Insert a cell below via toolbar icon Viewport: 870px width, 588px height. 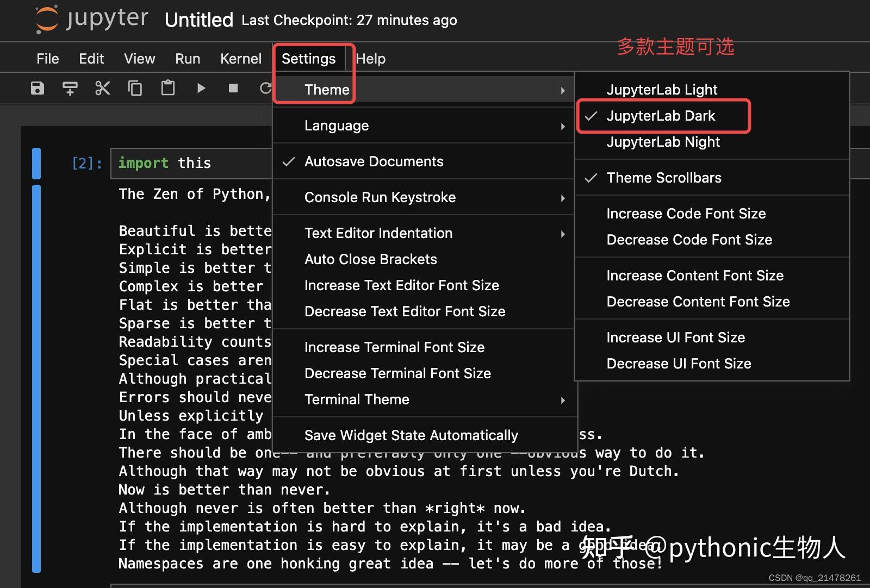click(70, 88)
